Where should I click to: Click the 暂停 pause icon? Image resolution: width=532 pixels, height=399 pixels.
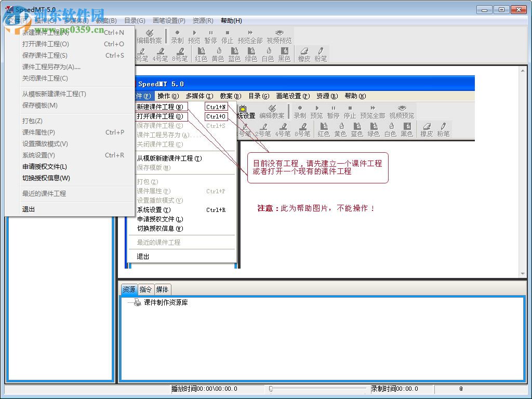[x=210, y=36]
